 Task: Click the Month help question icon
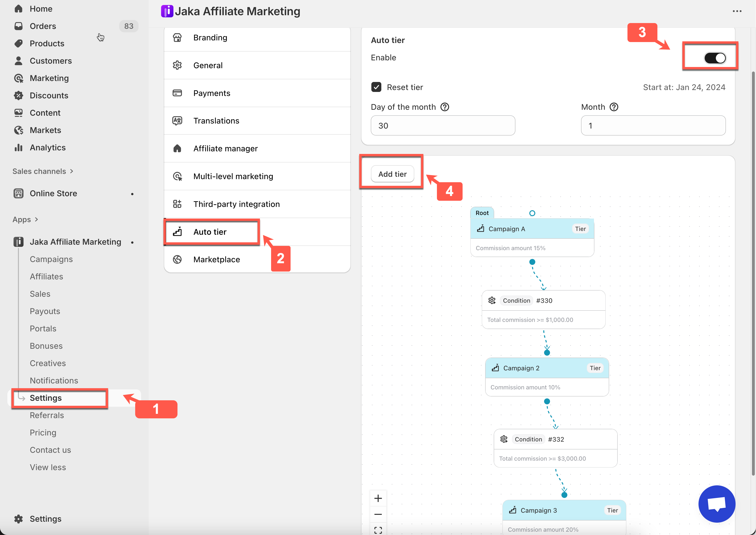pos(614,107)
